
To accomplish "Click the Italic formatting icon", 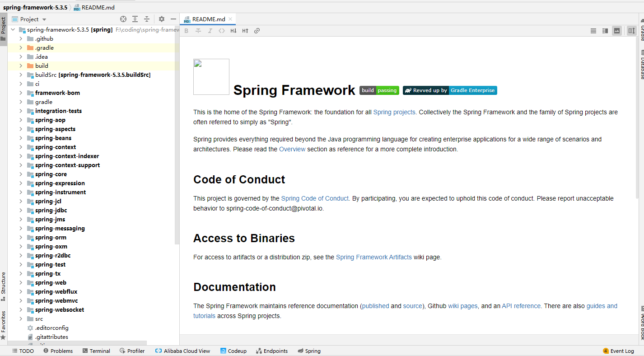I will click(x=210, y=31).
